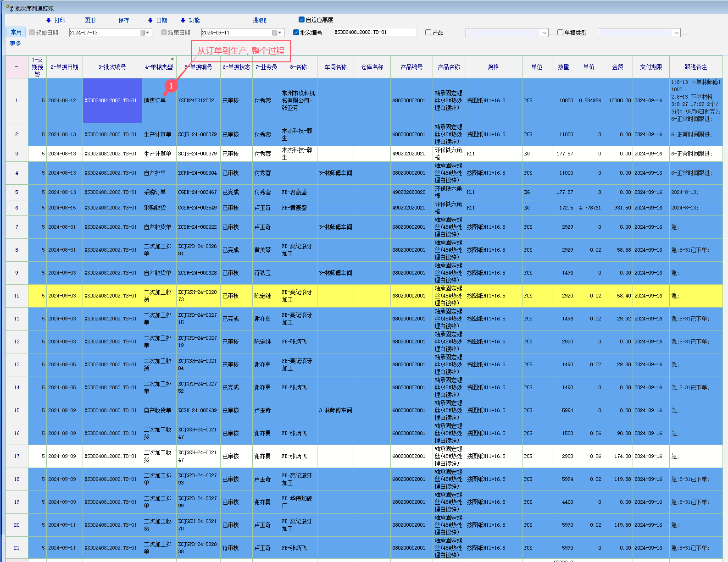
Task: Uncheck the 批次编号 filter checkbox
Action: [x=296, y=33]
